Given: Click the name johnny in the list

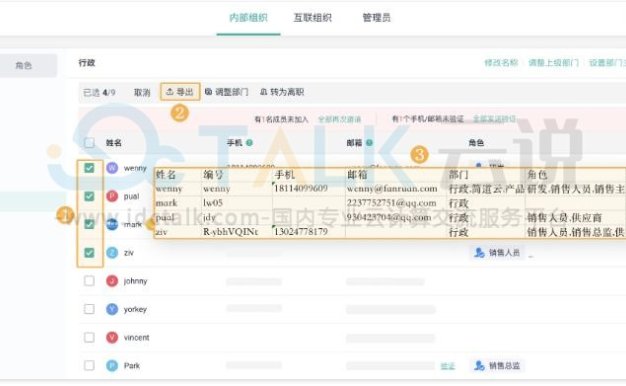Looking at the screenshot, I should pos(135,281).
